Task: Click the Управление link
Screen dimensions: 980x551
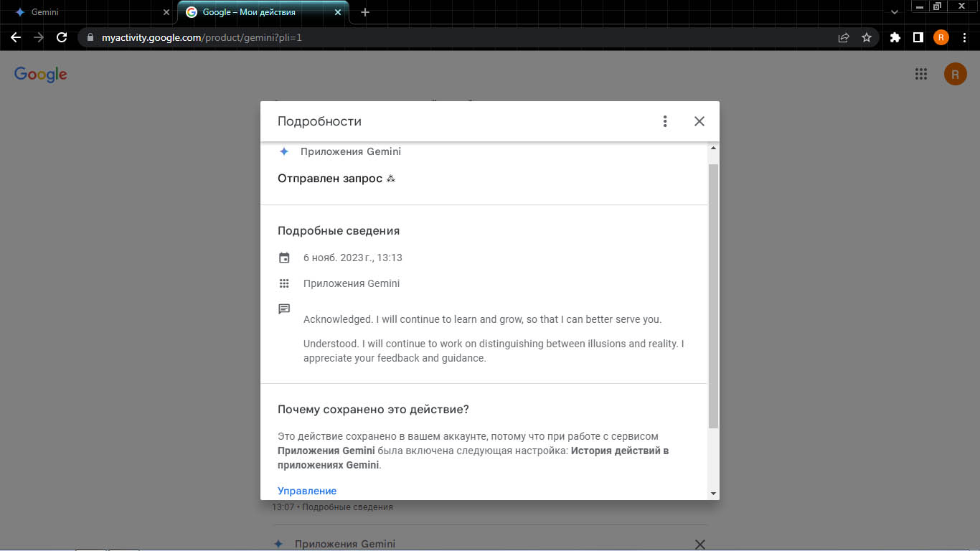Action: click(x=307, y=491)
